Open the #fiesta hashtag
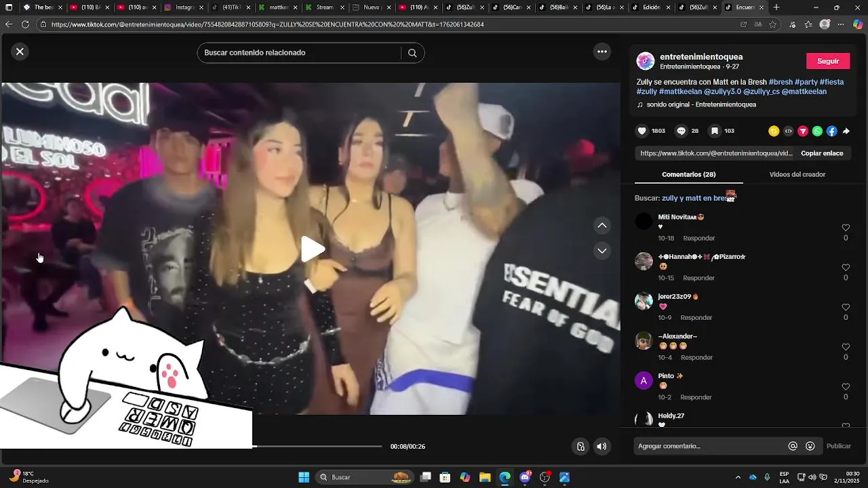Image resolution: width=868 pixels, height=488 pixels. point(831,82)
